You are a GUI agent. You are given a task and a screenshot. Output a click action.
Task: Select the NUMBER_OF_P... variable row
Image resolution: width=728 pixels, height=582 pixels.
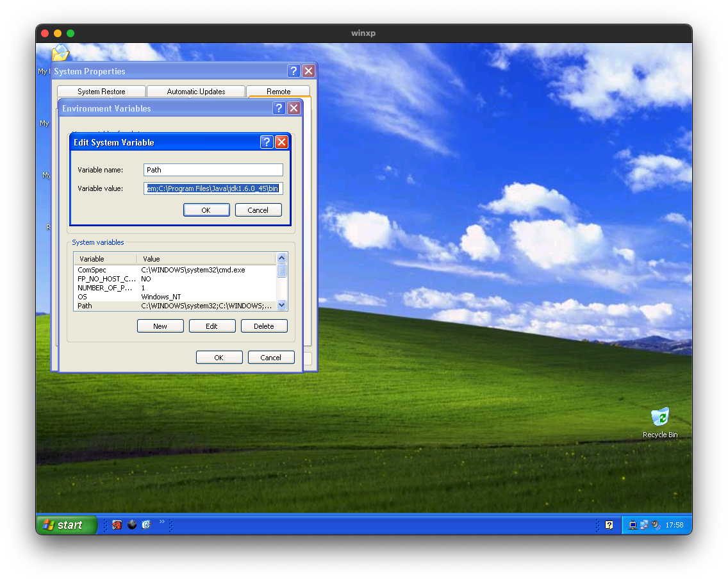pos(175,288)
